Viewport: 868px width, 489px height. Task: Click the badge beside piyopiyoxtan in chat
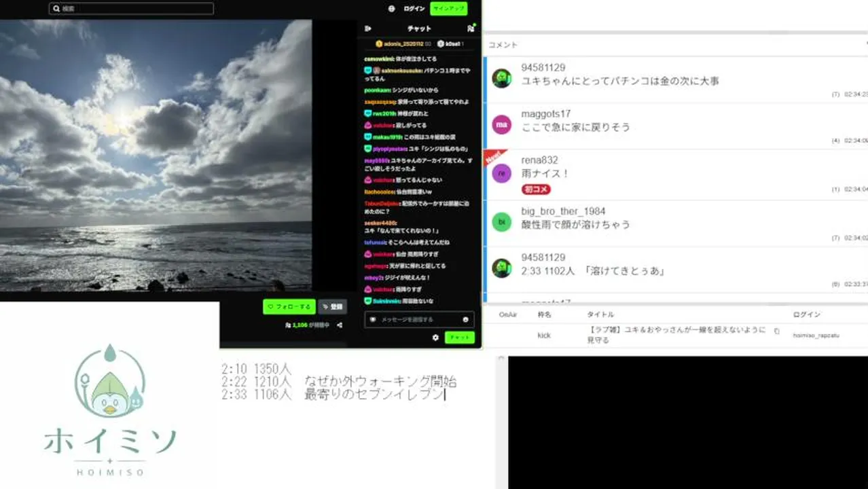[367, 148]
